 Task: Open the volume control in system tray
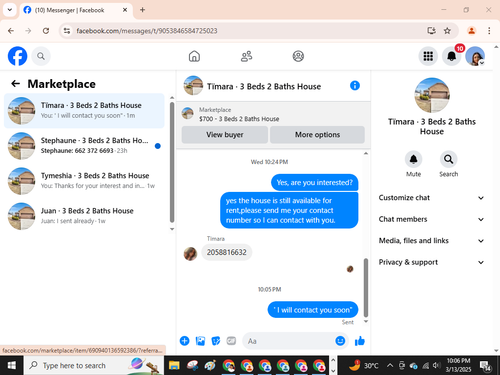click(x=436, y=366)
